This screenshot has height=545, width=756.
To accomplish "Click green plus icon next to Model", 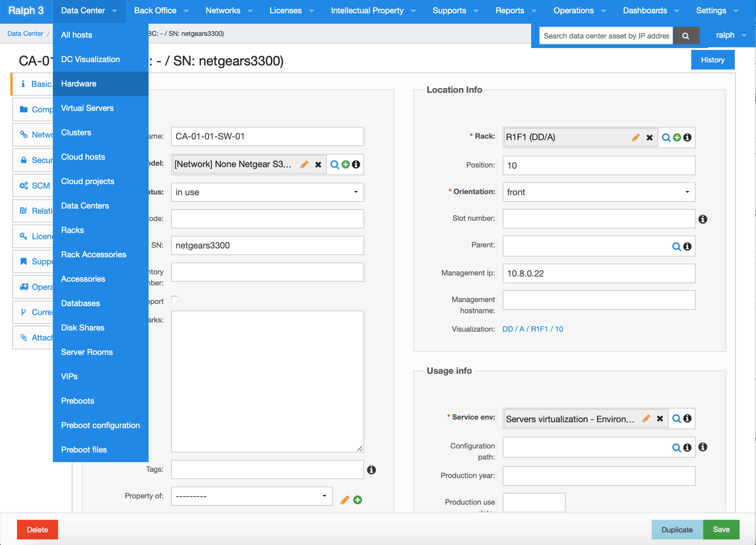I will click(345, 165).
